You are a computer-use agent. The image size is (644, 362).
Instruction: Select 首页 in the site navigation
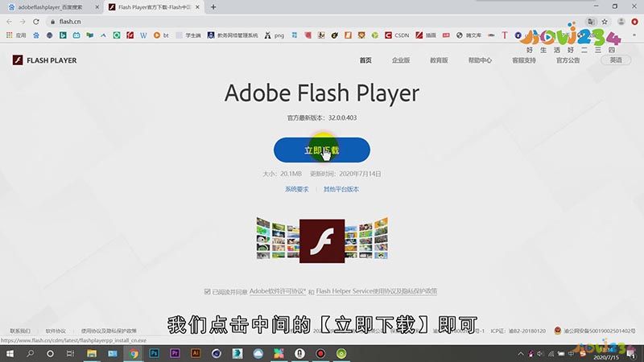(365, 60)
